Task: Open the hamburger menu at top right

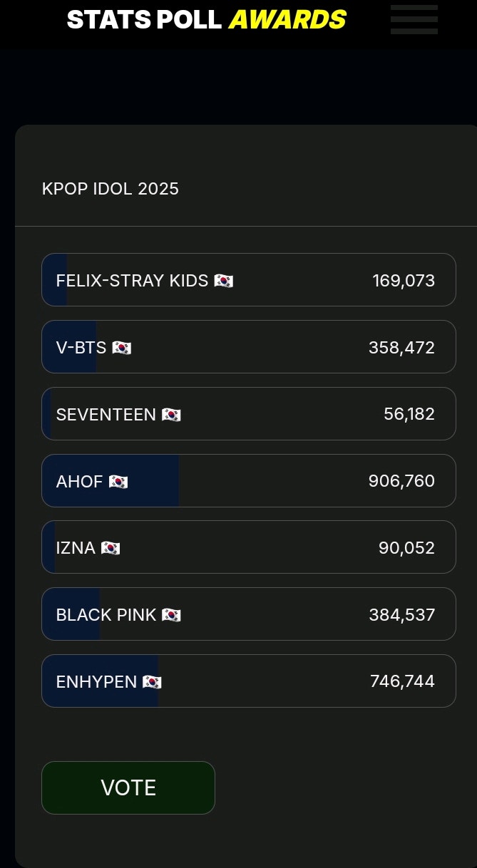Action: click(x=414, y=19)
